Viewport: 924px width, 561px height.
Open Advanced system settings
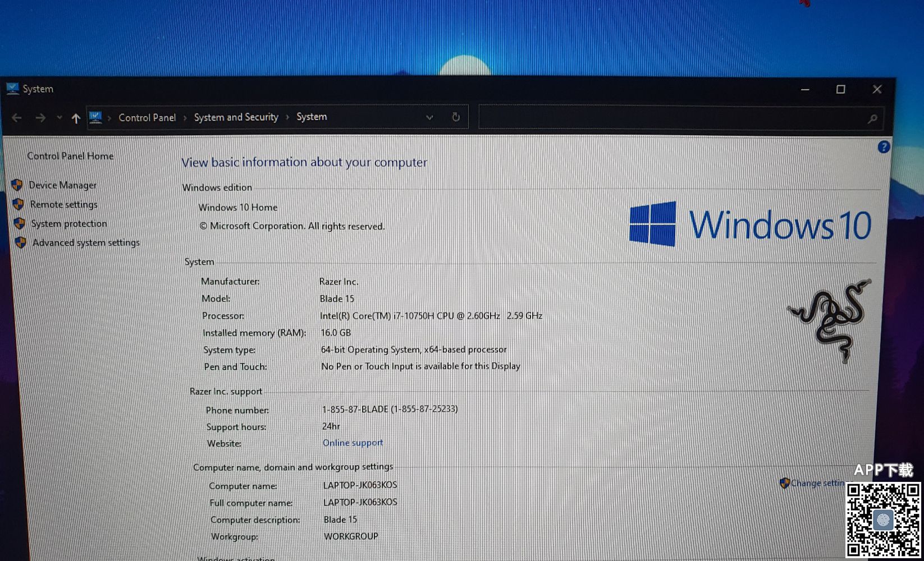[86, 243]
